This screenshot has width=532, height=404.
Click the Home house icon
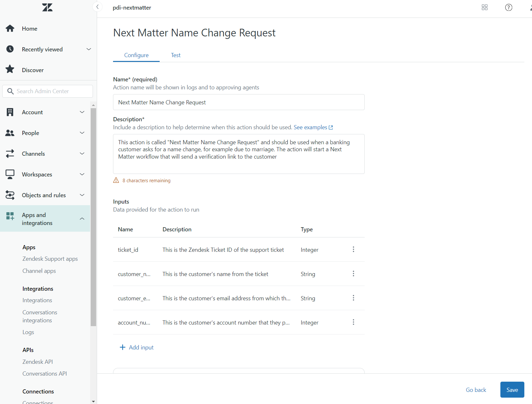(10, 28)
